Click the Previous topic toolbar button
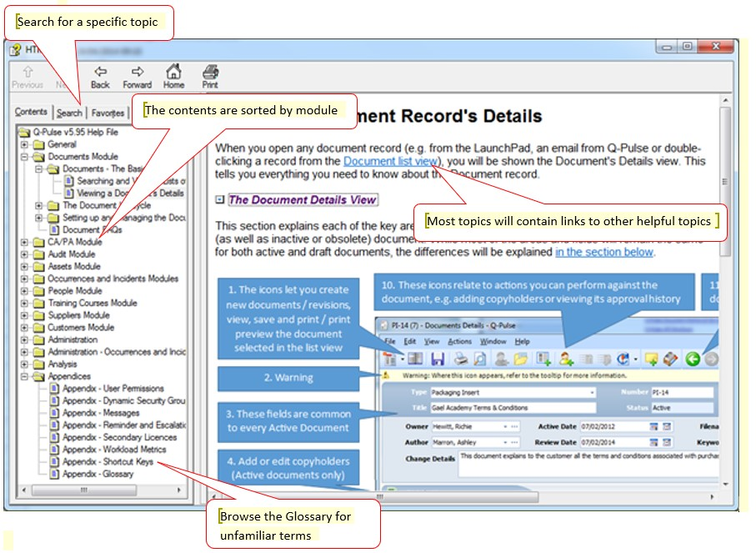 [28, 77]
